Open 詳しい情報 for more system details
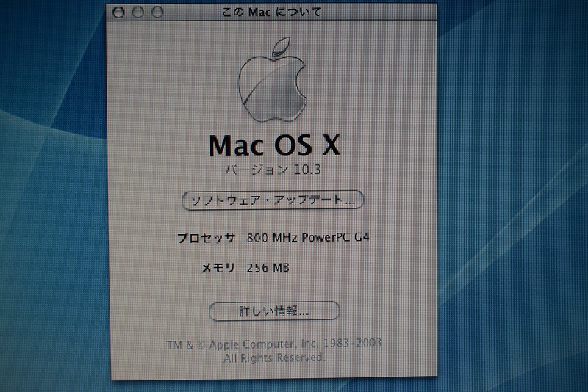Viewport: 588px width, 392px height. coord(274,311)
